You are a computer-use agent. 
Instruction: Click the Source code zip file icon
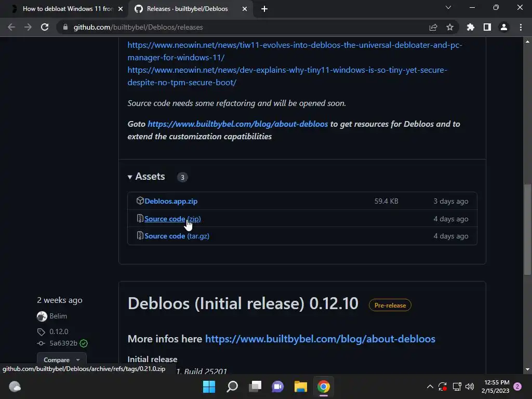(x=140, y=218)
